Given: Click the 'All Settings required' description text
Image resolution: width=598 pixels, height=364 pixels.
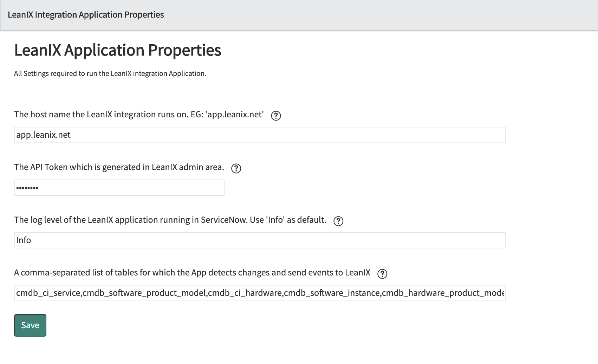Looking at the screenshot, I should (x=110, y=73).
